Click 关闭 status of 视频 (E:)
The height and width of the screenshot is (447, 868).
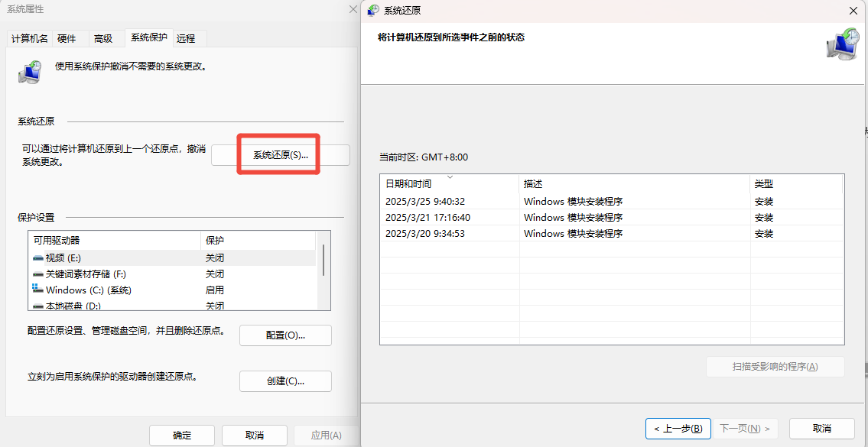pos(215,258)
